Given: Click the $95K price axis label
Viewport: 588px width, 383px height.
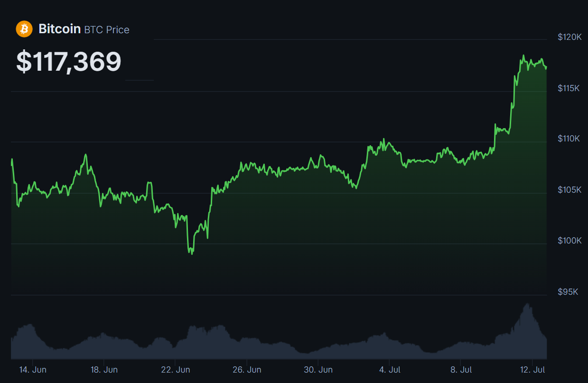Looking at the screenshot, I should click(568, 291).
